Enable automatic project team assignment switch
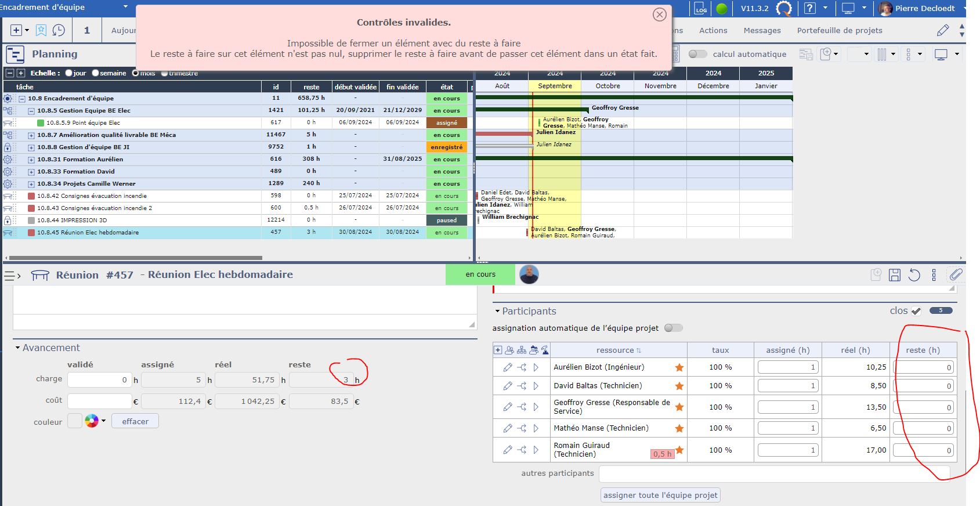The width and height of the screenshot is (980, 506). [673, 328]
